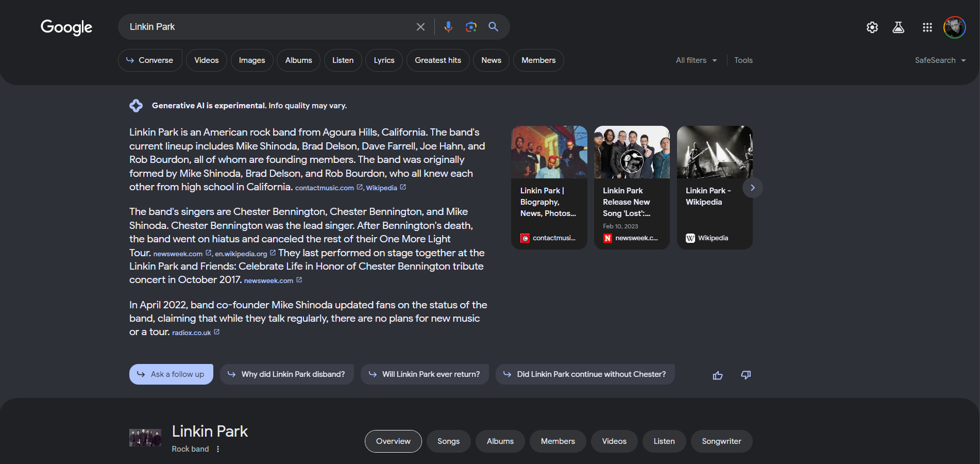Screen dimensions: 980x464
Task: Open the Google account avatar
Action: coord(954,27)
